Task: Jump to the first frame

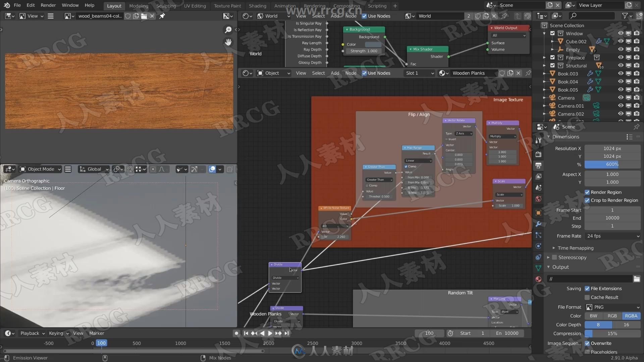Action: click(246, 333)
